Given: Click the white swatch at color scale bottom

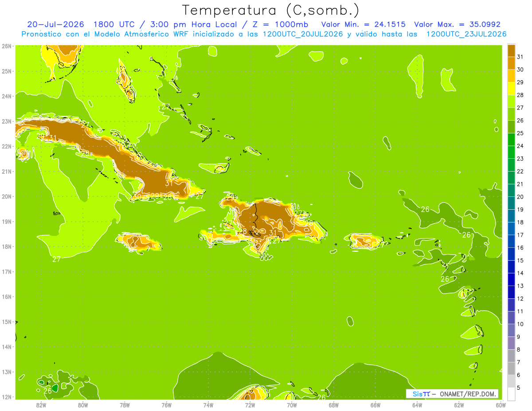Looking at the screenshot, I should 511,394.
